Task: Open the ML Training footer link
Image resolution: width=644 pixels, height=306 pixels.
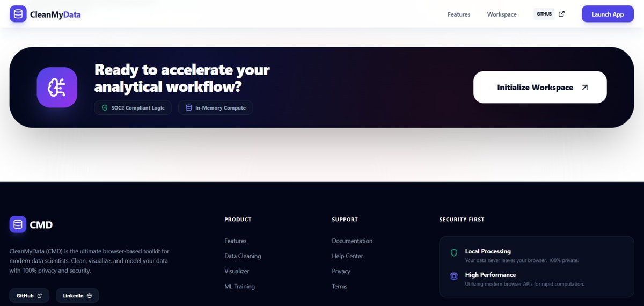Action: 239,286
